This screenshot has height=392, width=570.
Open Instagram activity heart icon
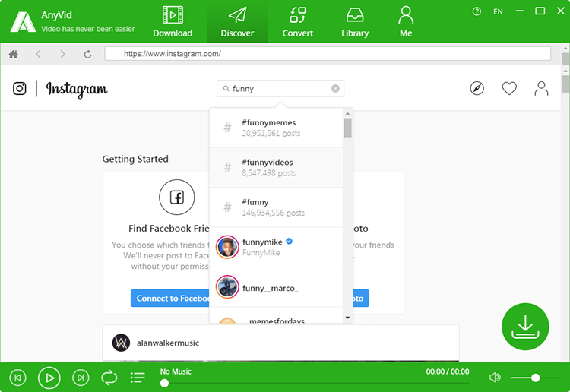pyautogui.click(x=509, y=88)
